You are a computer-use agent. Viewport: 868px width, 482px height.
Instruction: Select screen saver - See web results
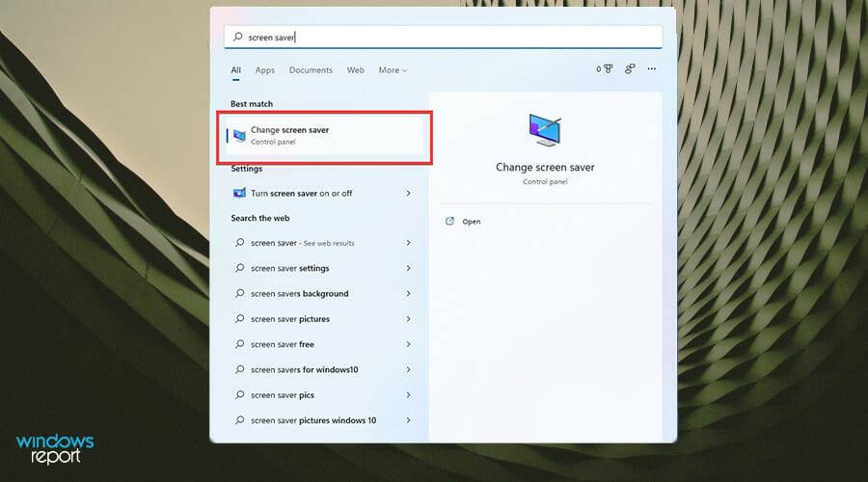click(324, 243)
